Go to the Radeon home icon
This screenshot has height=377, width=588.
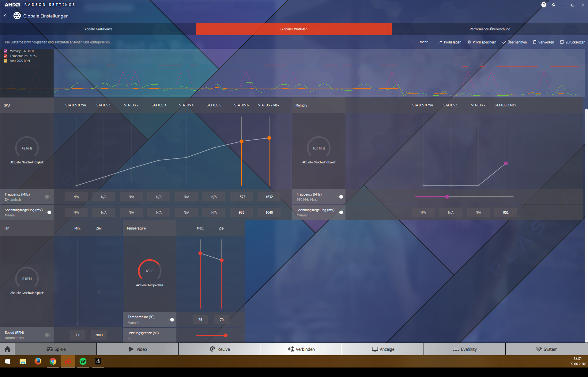point(7,349)
